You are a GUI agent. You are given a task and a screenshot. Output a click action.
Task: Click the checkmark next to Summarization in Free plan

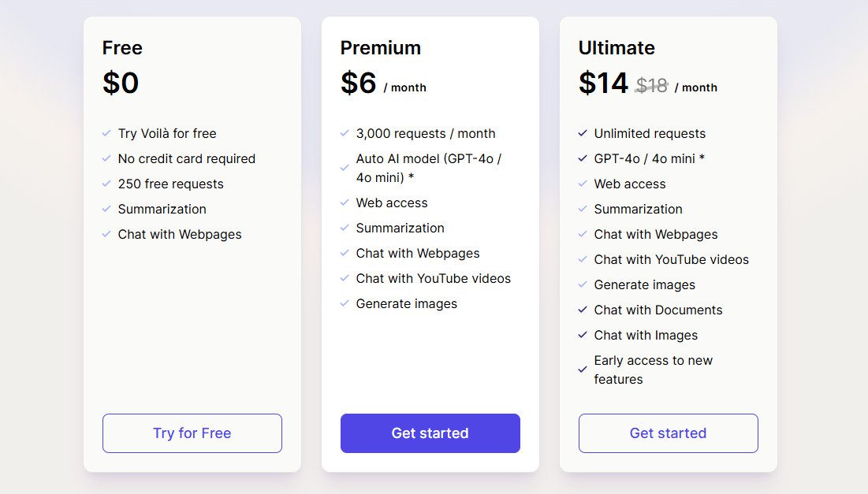coord(105,209)
